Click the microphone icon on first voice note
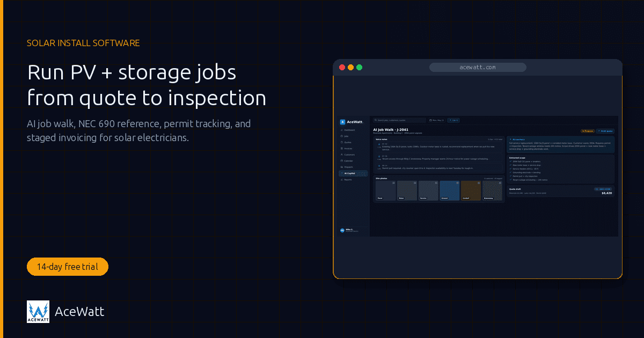The image size is (644, 338). (379, 144)
